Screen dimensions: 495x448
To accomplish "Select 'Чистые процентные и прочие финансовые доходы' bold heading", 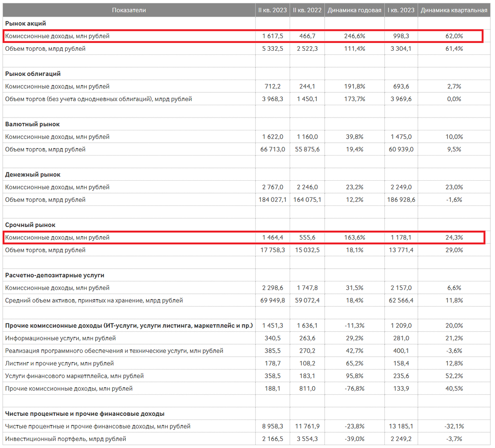I will [x=85, y=414].
